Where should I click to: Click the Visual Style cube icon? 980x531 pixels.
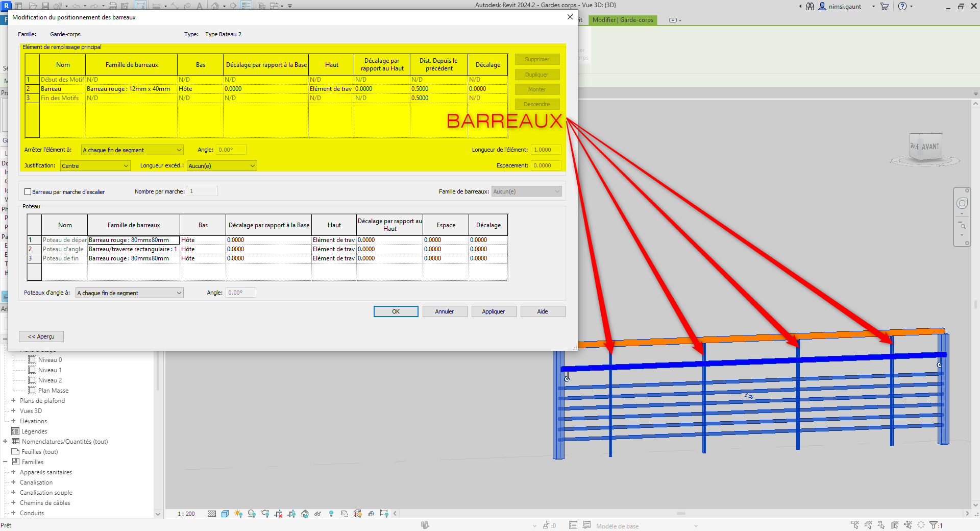tap(225, 514)
